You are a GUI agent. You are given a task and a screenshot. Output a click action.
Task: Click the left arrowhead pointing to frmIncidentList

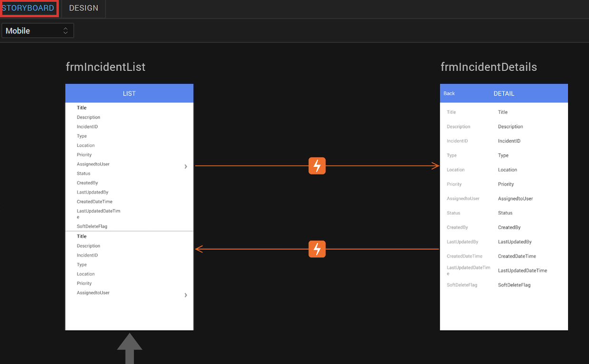(199, 249)
